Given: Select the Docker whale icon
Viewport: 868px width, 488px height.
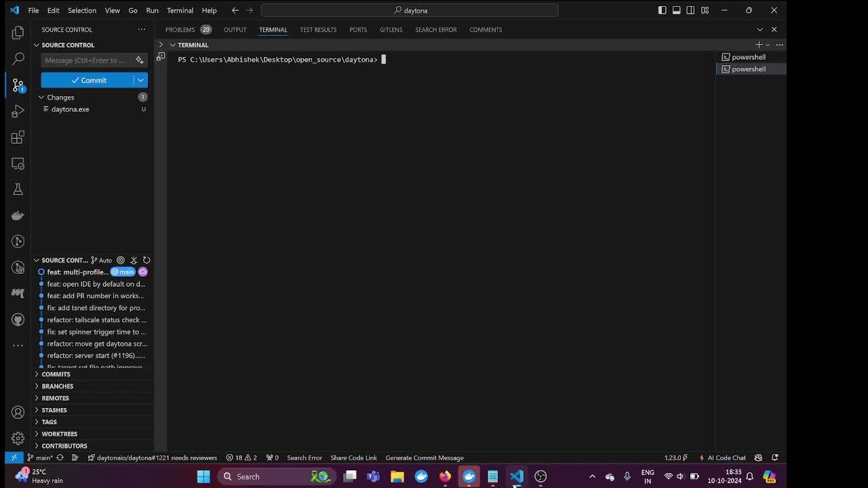Looking at the screenshot, I should tap(18, 215).
